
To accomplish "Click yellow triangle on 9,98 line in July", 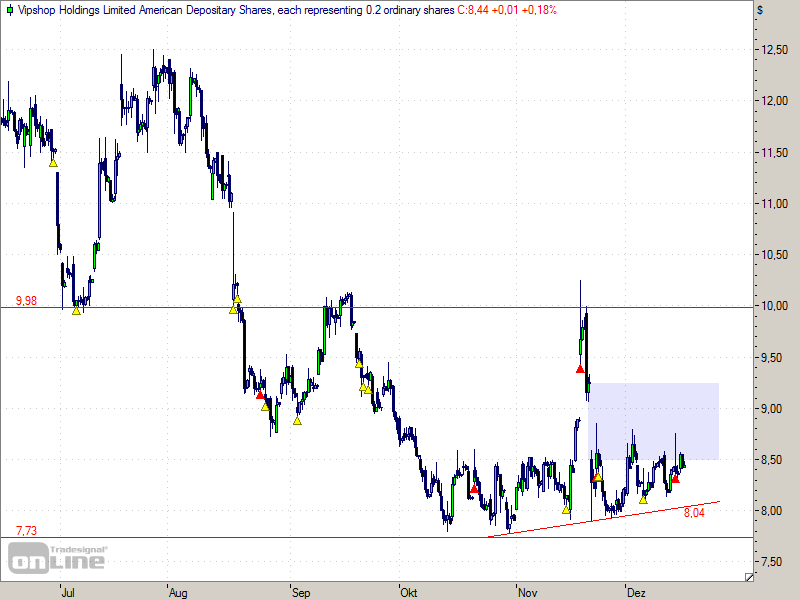I will pyautogui.click(x=76, y=310).
